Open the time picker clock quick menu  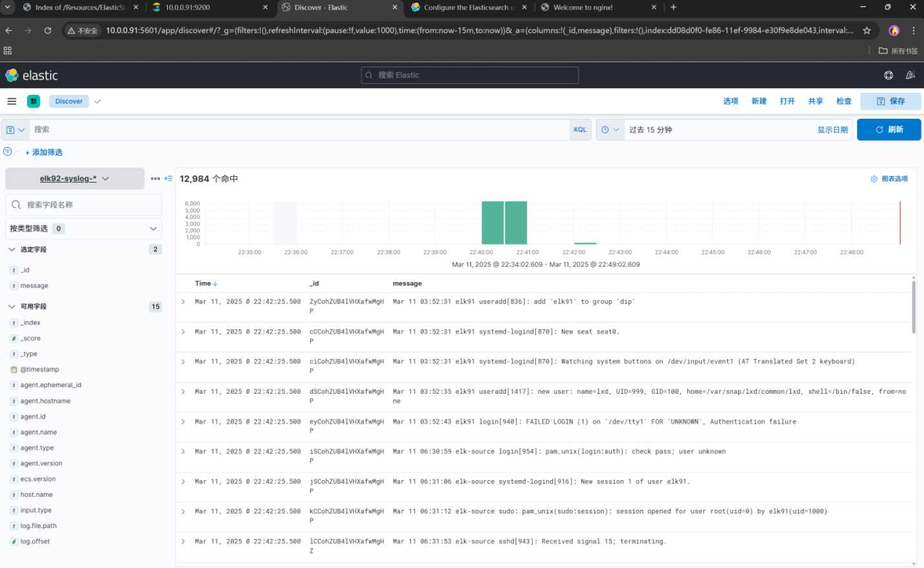[x=610, y=130]
